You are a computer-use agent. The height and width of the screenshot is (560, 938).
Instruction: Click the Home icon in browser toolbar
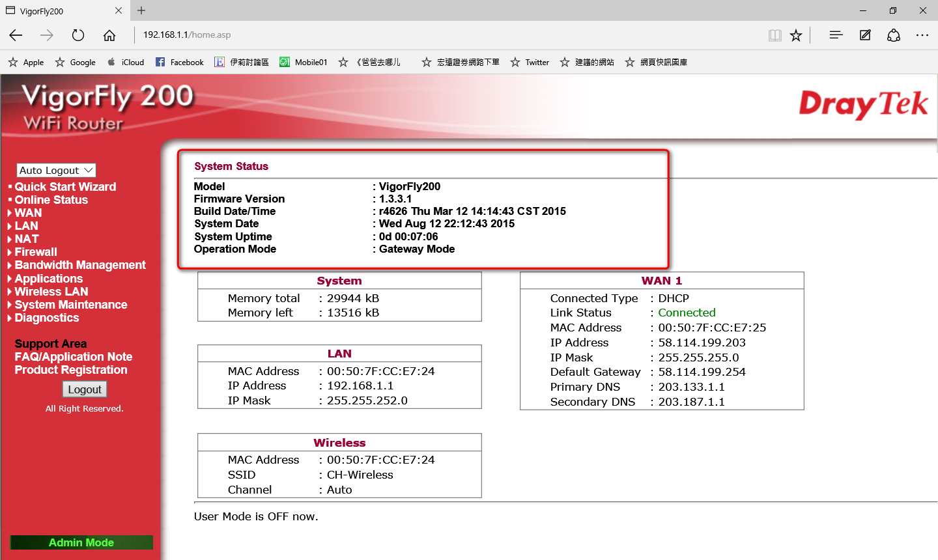tap(109, 35)
